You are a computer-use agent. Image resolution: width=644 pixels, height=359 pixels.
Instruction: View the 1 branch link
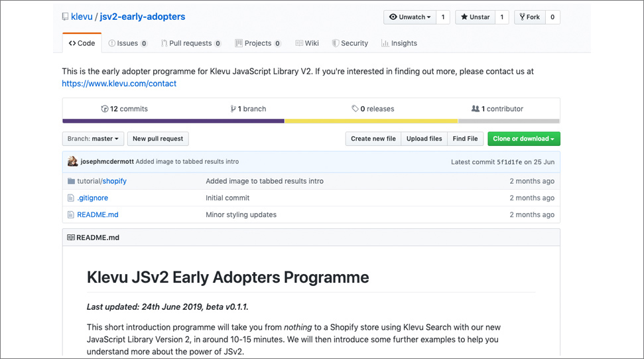[x=249, y=109]
